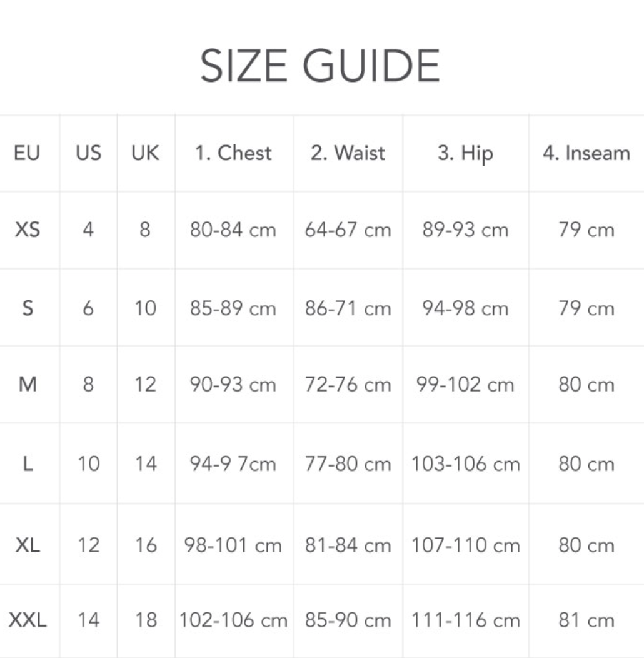Click the 1. Chest column header

pyautogui.click(x=234, y=153)
